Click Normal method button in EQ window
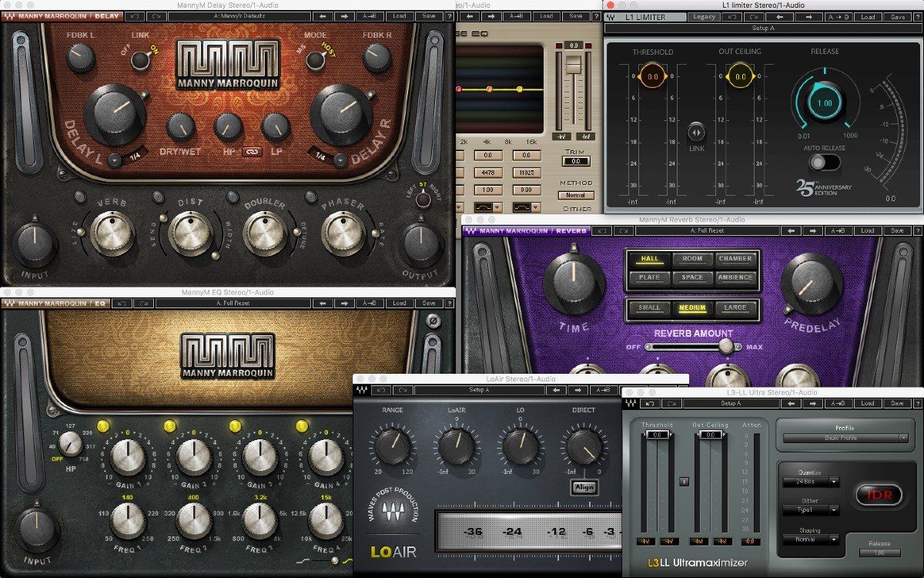The image size is (924, 578). [x=576, y=195]
